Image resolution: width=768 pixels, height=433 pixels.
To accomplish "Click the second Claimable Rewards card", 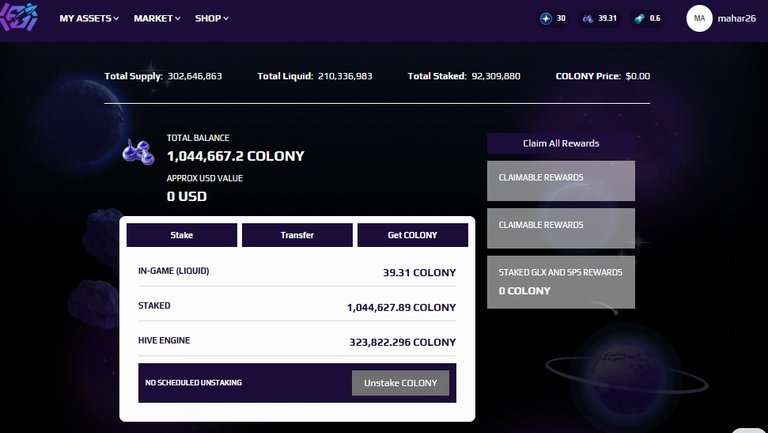I will tap(561, 228).
